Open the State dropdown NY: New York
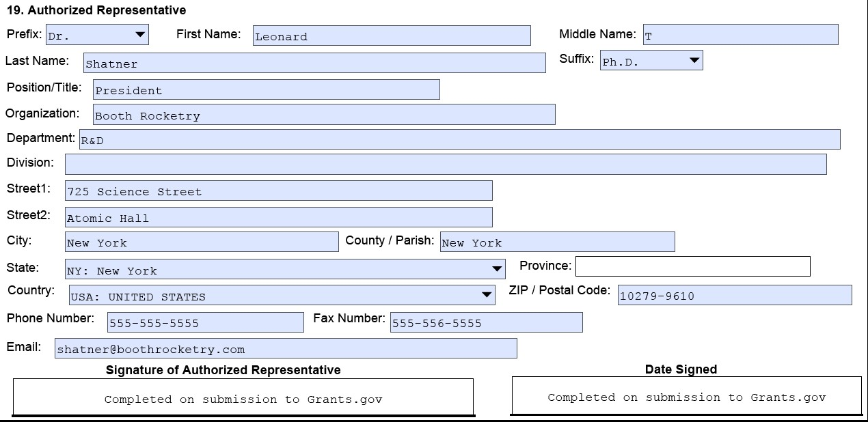The height and width of the screenshot is (422, 868). (285, 269)
